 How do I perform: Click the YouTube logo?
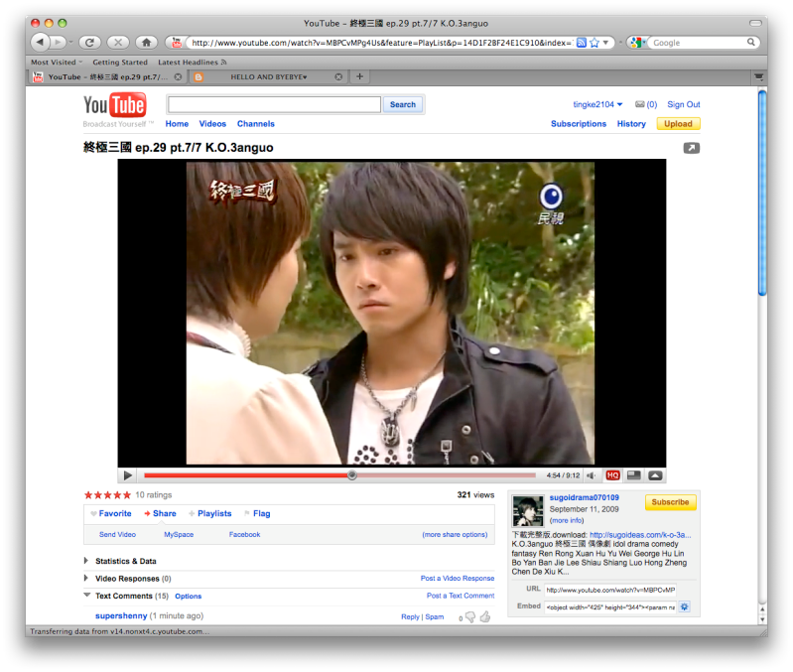tap(115, 105)
